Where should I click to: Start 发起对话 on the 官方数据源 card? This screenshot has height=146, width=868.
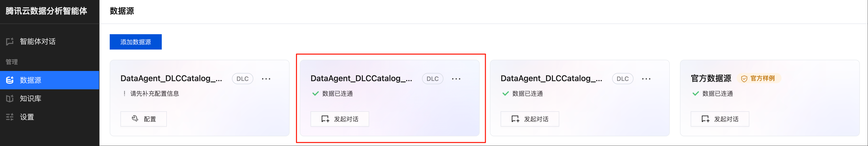tap(720, 119)
